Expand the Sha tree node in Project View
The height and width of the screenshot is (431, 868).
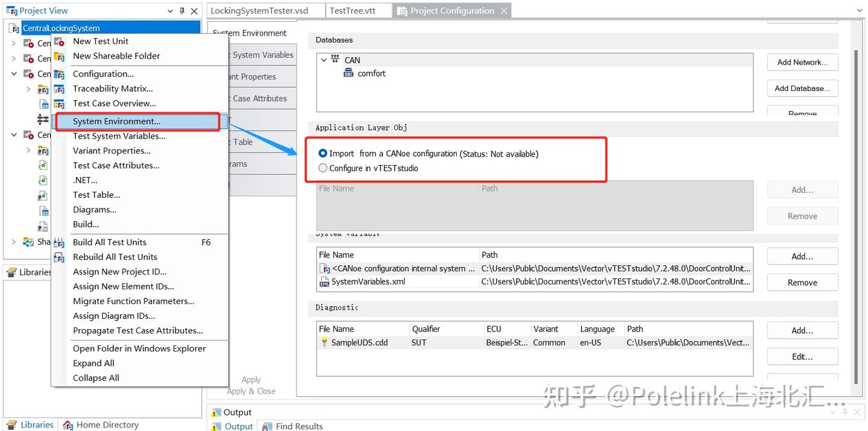tap(14, 242)
